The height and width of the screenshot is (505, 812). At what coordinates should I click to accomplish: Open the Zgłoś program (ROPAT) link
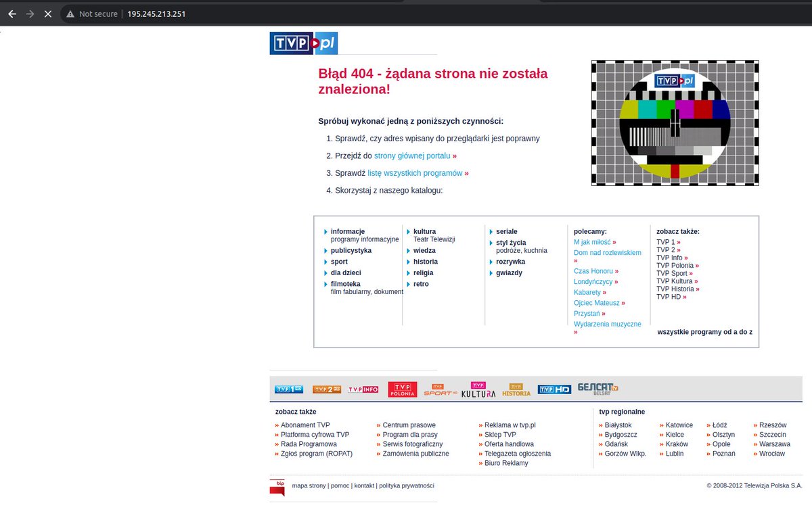tap(317, 454)
